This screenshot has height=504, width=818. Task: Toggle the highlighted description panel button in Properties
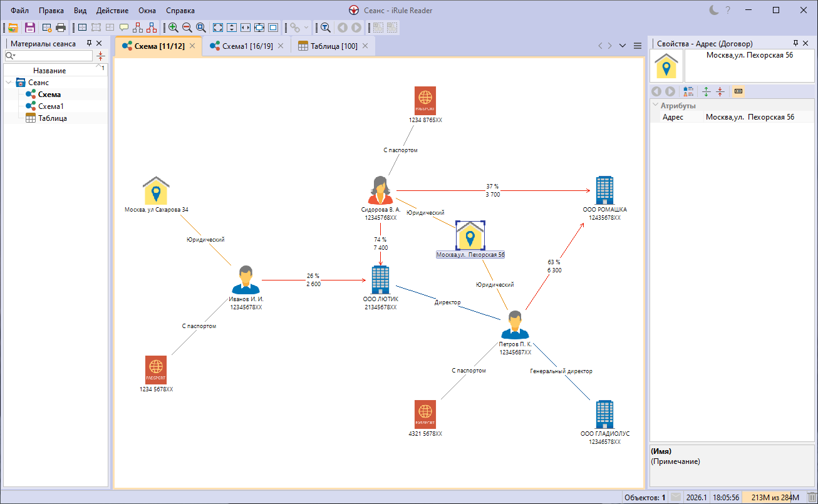coord(738,91)
